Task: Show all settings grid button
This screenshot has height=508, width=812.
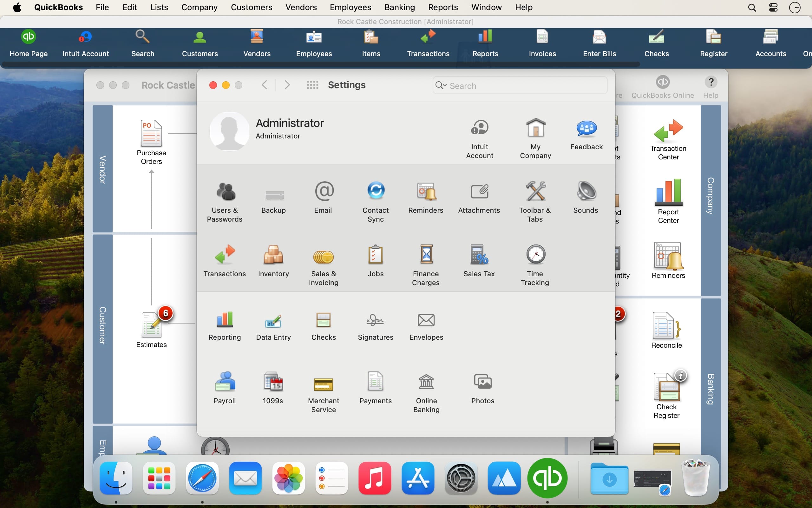Action: tap(312, 85)
